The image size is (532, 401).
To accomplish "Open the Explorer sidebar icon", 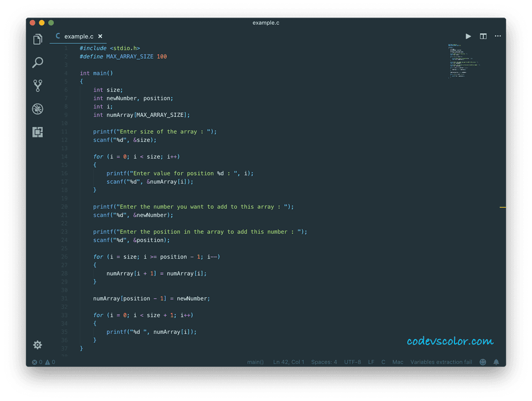I will (37, 39).
